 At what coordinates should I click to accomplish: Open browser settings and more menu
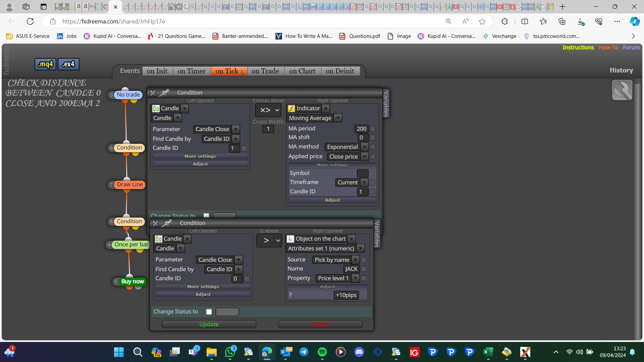pyautogui.click(x=617, y=21)
